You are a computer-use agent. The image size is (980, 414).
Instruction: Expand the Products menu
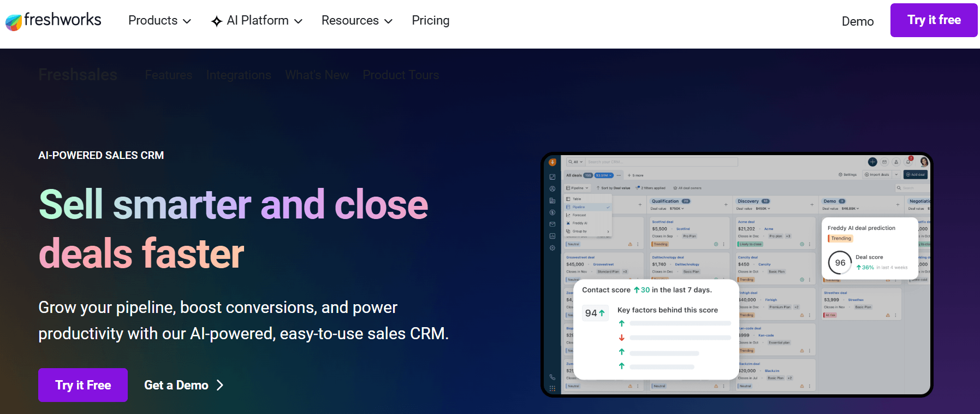click(x=159, y=21)
